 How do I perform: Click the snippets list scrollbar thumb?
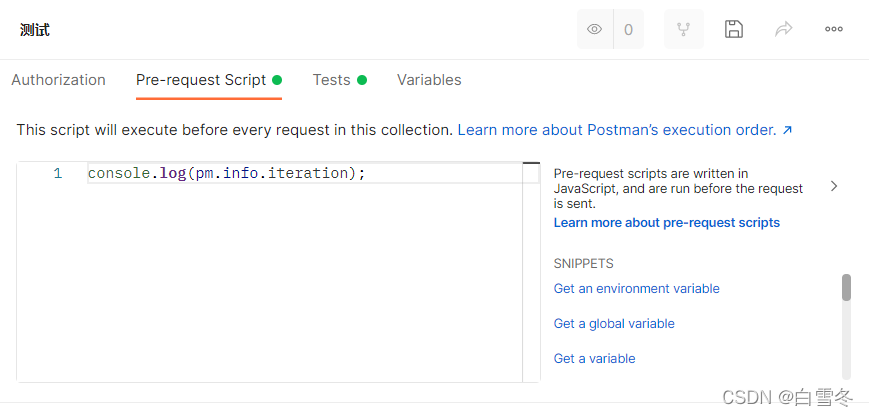coord(846,288)
